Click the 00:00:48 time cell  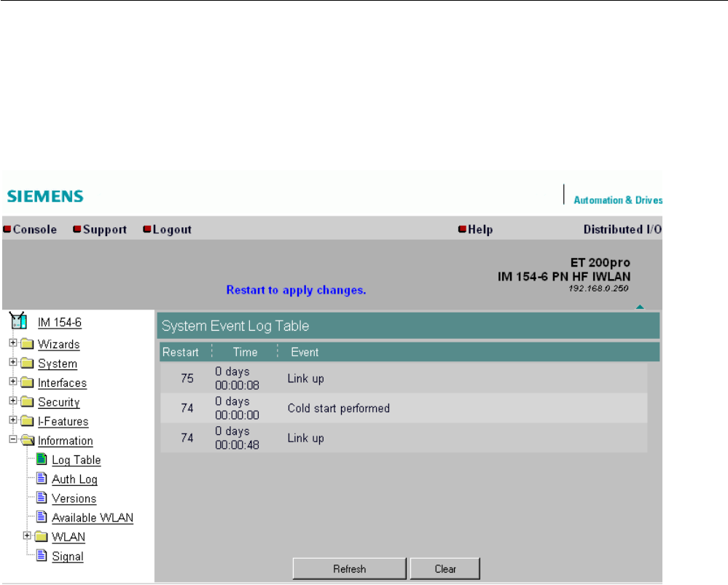coord(237,445)
